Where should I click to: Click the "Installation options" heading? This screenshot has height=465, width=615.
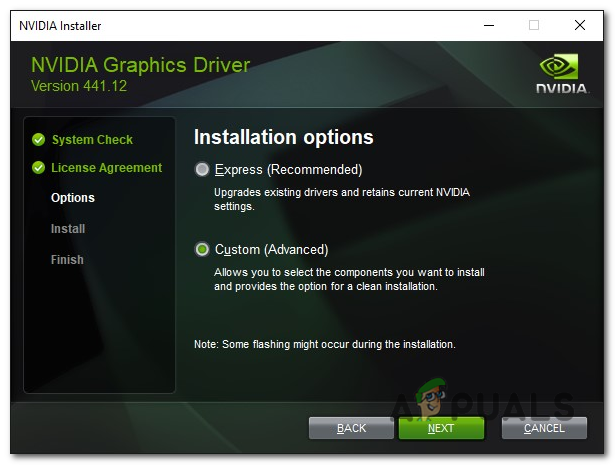pyautogui.click(x=284, y=137)
